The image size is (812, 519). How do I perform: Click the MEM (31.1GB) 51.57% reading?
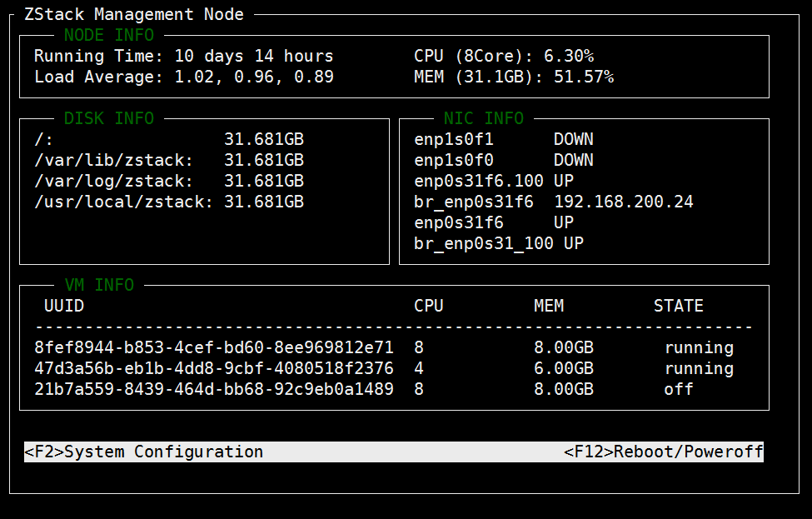(513, 77)
